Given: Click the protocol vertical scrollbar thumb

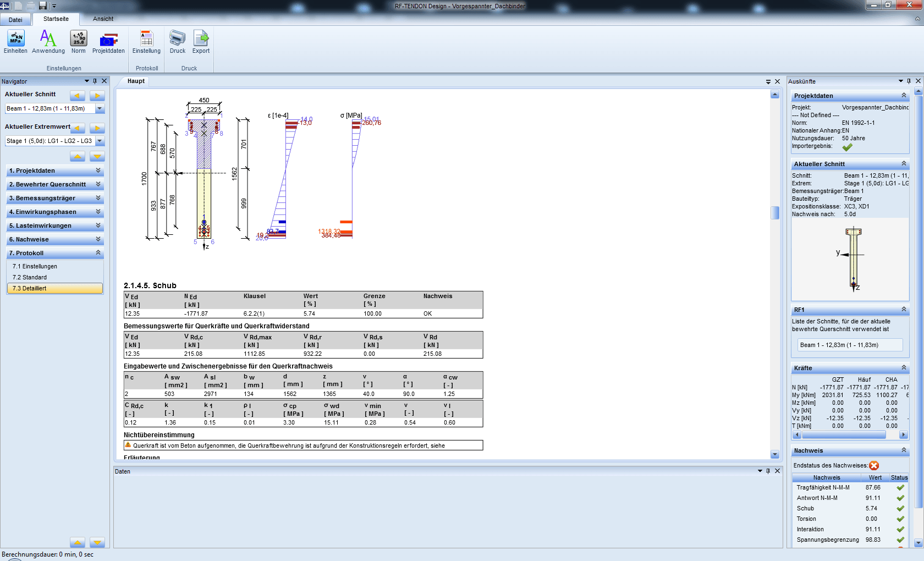Looking at the screenshot, I should tap(775, 212).
